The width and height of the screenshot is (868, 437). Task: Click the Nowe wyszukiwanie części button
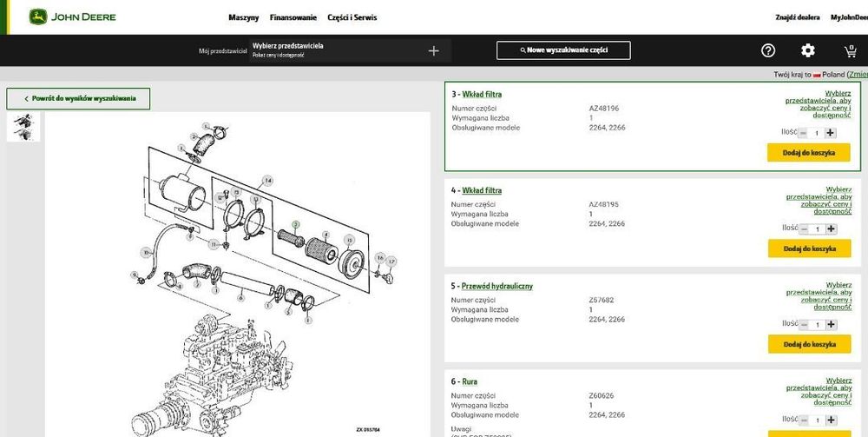[x=563, y=50]
